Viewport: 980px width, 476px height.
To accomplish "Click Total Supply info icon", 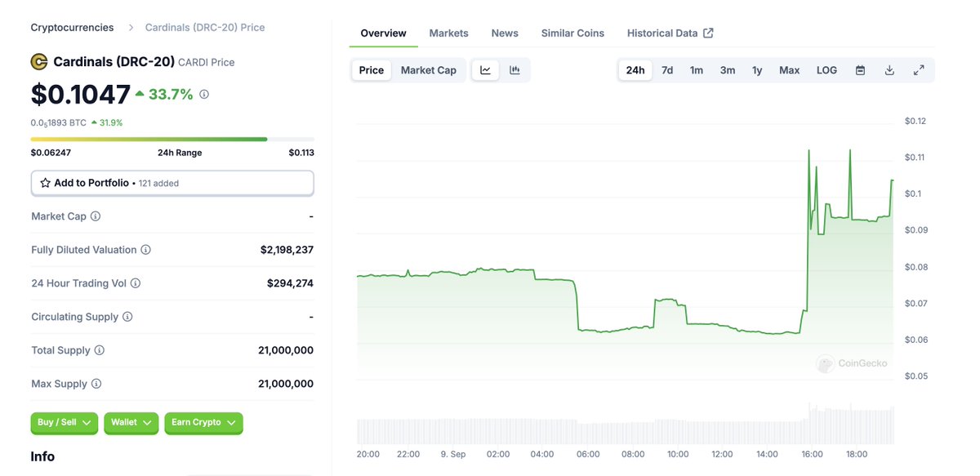I will (100, 350).
